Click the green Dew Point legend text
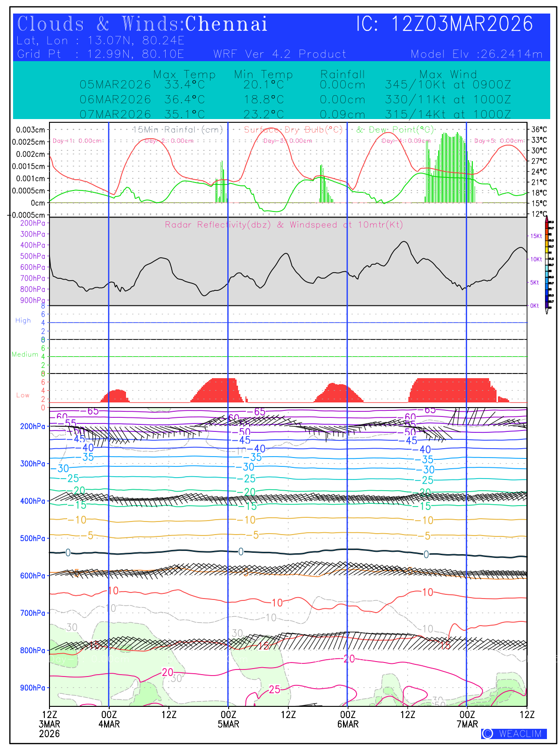Viewport: 560px width, 747px height. (395, 129)
